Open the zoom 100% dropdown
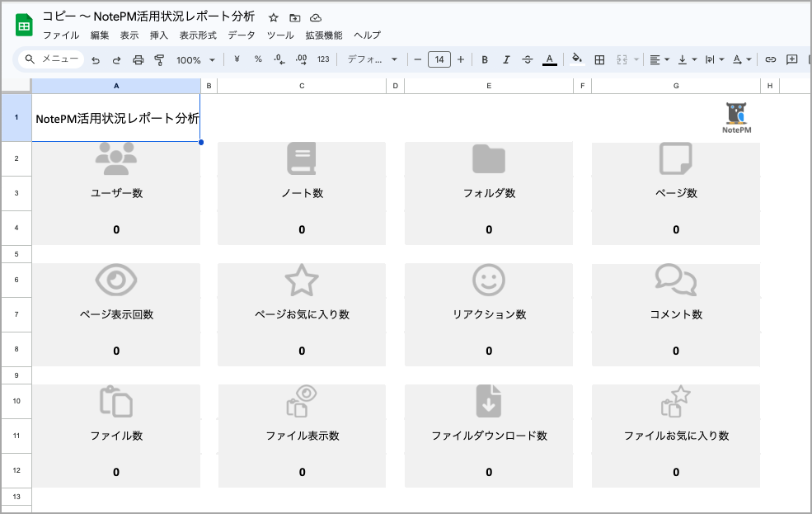812x514 pixels. pos(195,60)
